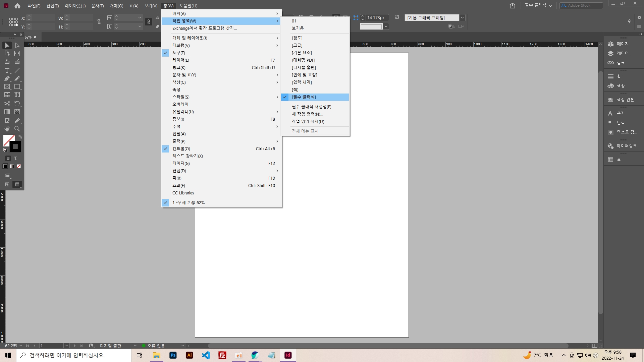The image size is (644, 362).
Task: Choose the [디지털 출판] workspace entry
Action: [304, 67]
